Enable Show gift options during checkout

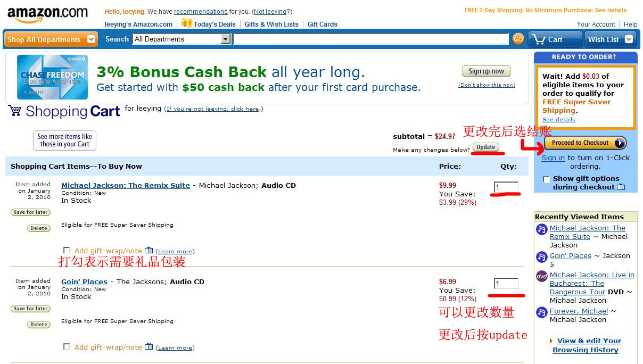tap(546, 179)
